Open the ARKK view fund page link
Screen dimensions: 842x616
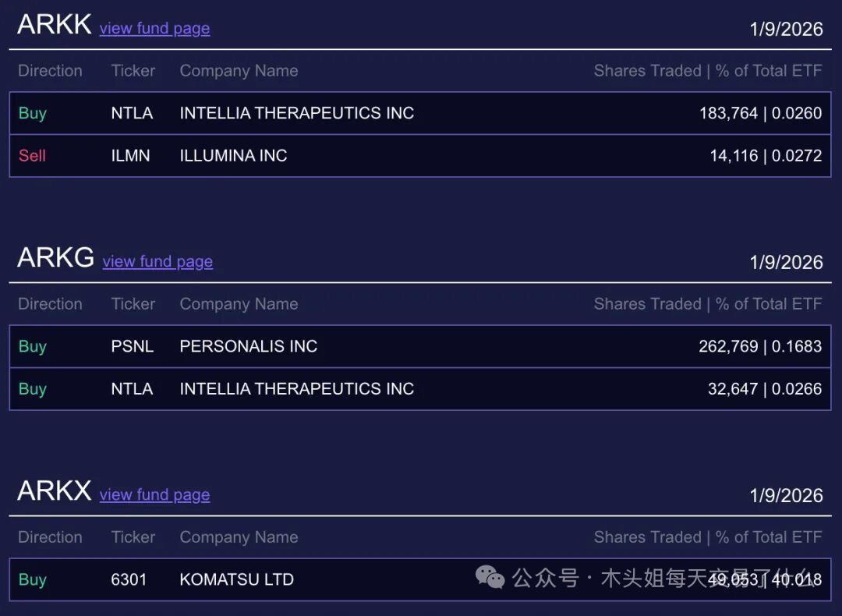(154, 28)
